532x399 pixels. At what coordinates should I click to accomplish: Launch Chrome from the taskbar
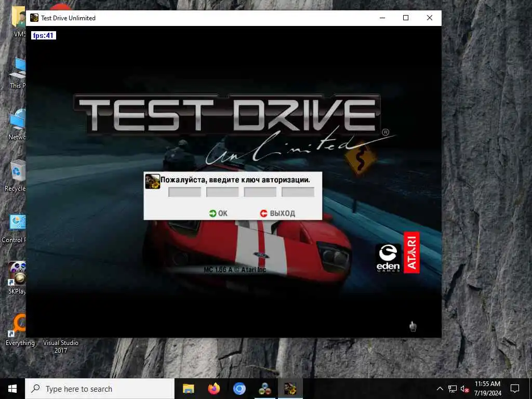[x=239, y=389]
